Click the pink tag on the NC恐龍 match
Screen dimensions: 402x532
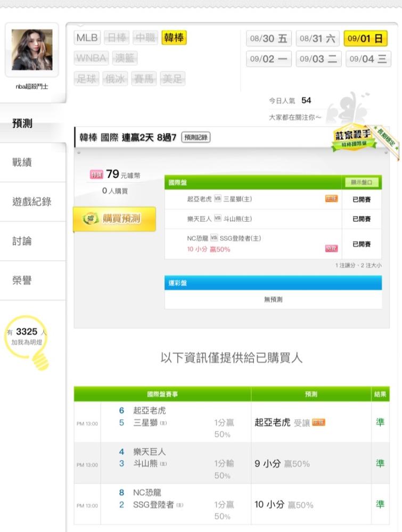point(331,248)
